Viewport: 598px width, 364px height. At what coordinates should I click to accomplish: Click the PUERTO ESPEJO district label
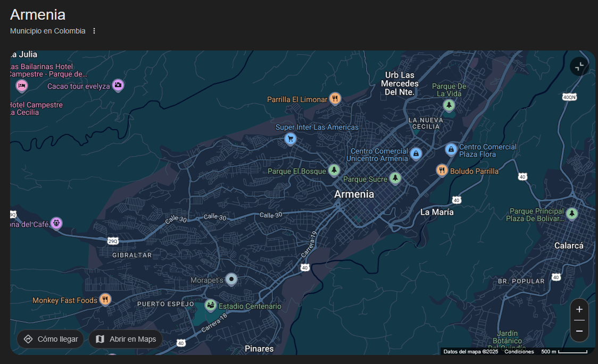[x=165, y=304]
